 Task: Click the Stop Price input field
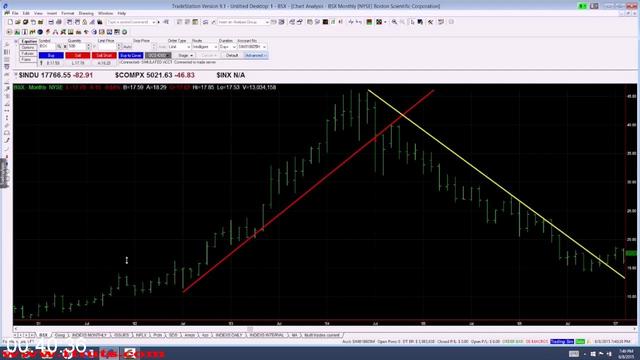[142, 47]
